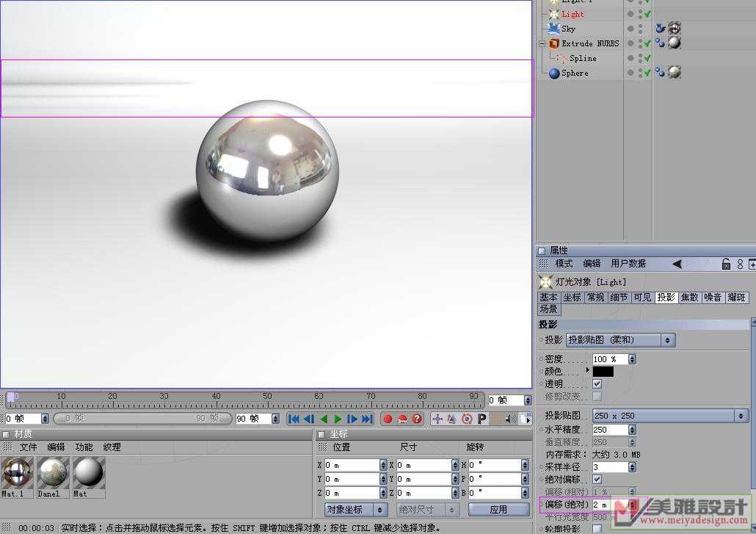Click the Sky object icon
This screenshot has width=756, height=534.
554,29
